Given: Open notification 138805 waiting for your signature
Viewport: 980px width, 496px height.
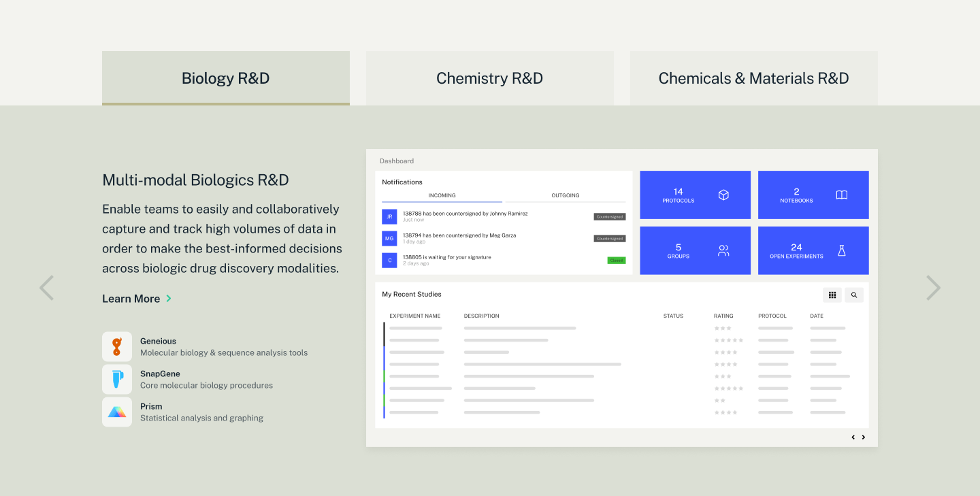Looking at the screenshot, I should click(447, 257).
